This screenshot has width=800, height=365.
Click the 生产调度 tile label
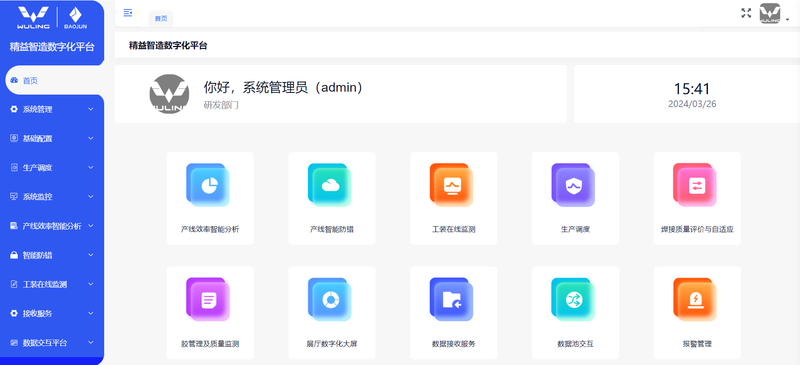(x=576, y=229)
